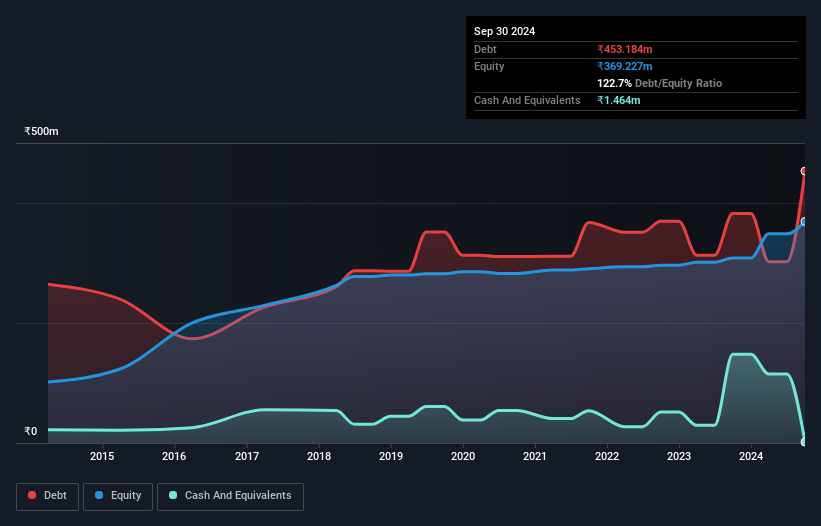821x526 pixels.
Task: Select the 2021 x-axis label
Action: (x=535, y=456)
